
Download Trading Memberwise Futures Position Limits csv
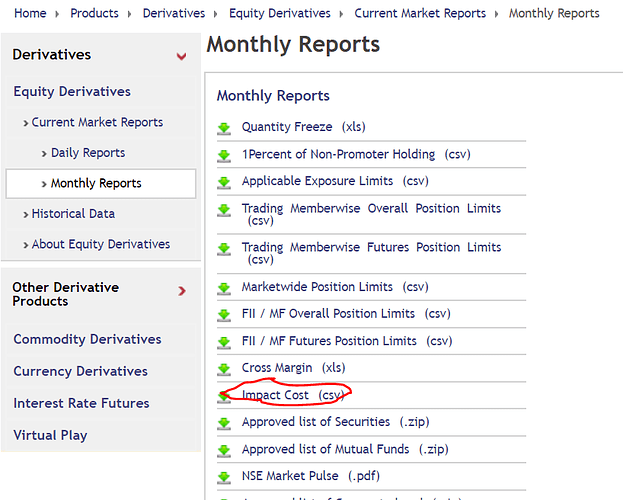tap(371, 253)
